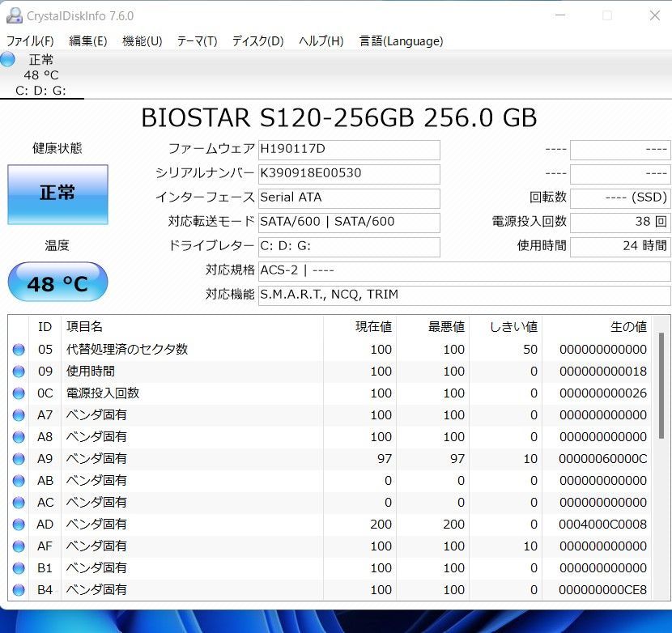Screen dimensions: 672x633
Task: Click the status dot for ID 09 row
Action: pos(19,372)
